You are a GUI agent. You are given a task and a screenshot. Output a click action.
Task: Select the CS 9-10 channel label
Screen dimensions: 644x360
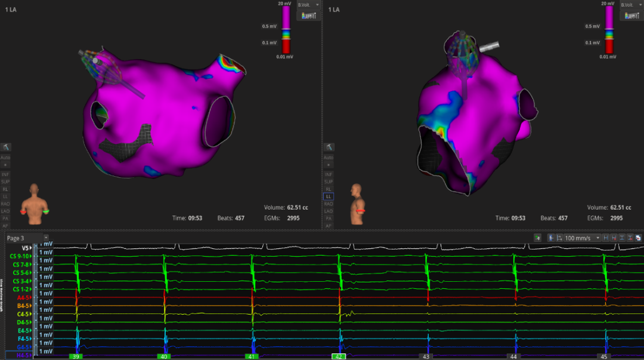point(19,256)
